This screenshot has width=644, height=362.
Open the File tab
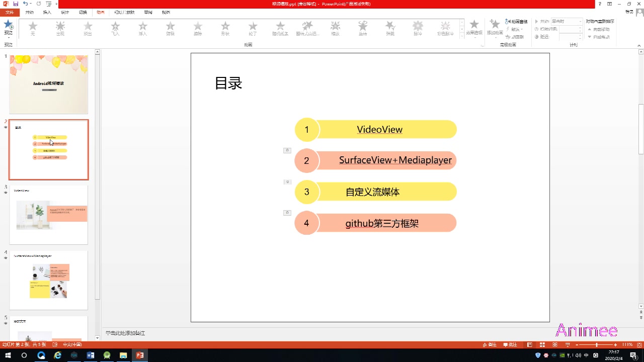pos(10,12)
